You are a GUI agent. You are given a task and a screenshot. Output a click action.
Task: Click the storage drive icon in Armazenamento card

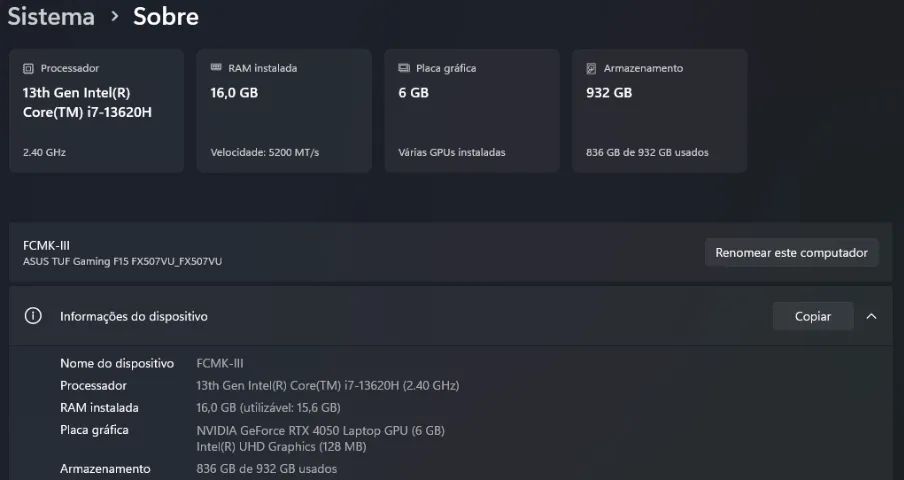(591, 69)
